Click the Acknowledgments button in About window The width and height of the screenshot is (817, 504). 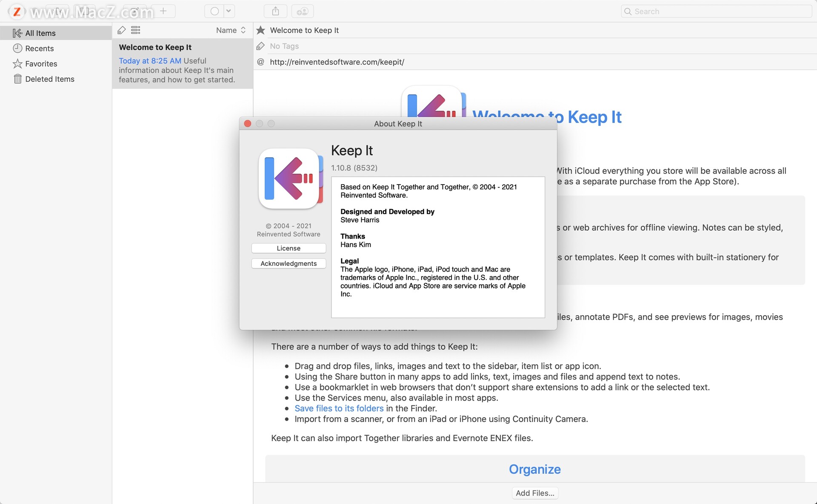click(x=289, y=263)
